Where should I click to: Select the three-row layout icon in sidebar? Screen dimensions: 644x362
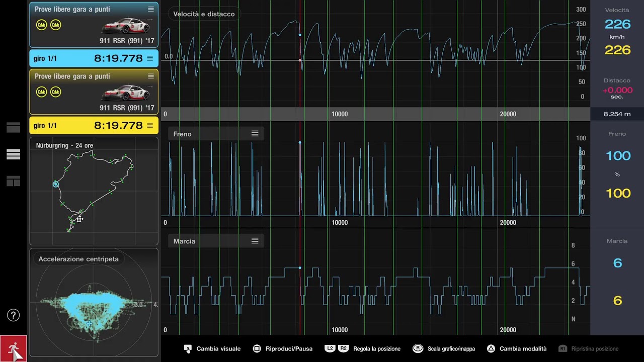click(x=14, y=154)
